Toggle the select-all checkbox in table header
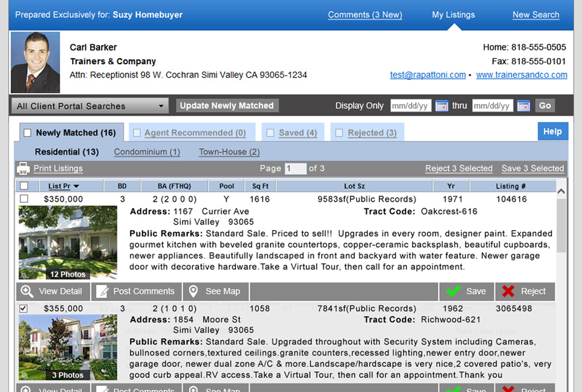 [24, 186]
